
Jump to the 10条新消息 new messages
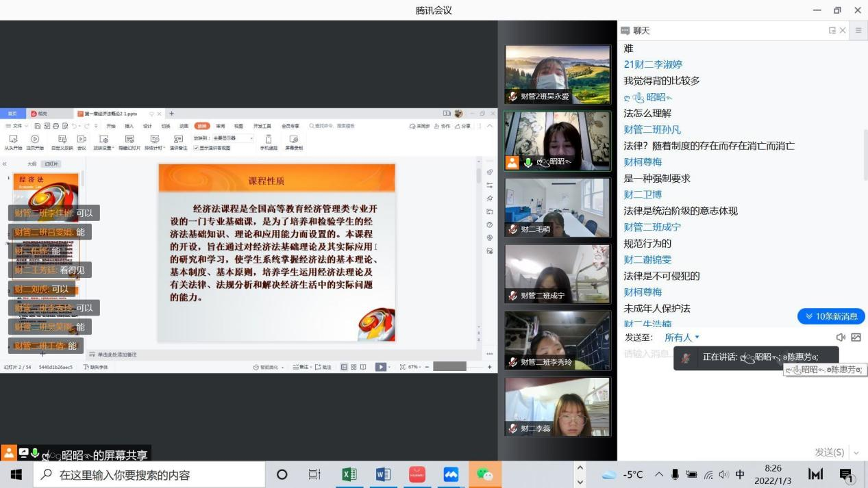831,316
